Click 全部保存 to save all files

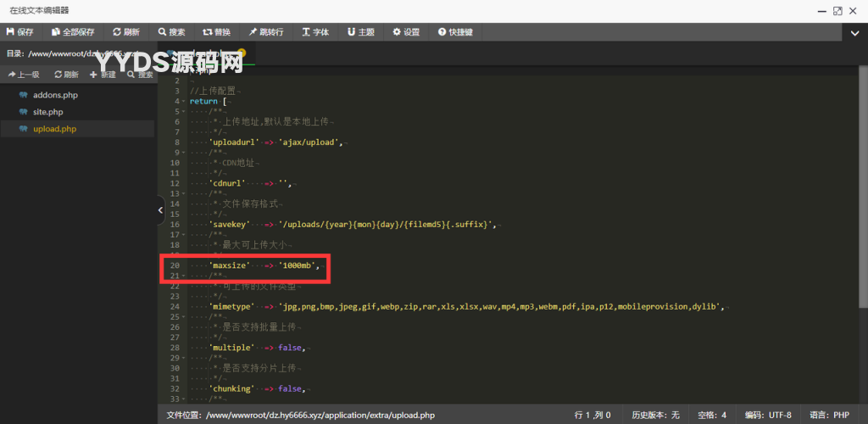click(x=73, y=32)
